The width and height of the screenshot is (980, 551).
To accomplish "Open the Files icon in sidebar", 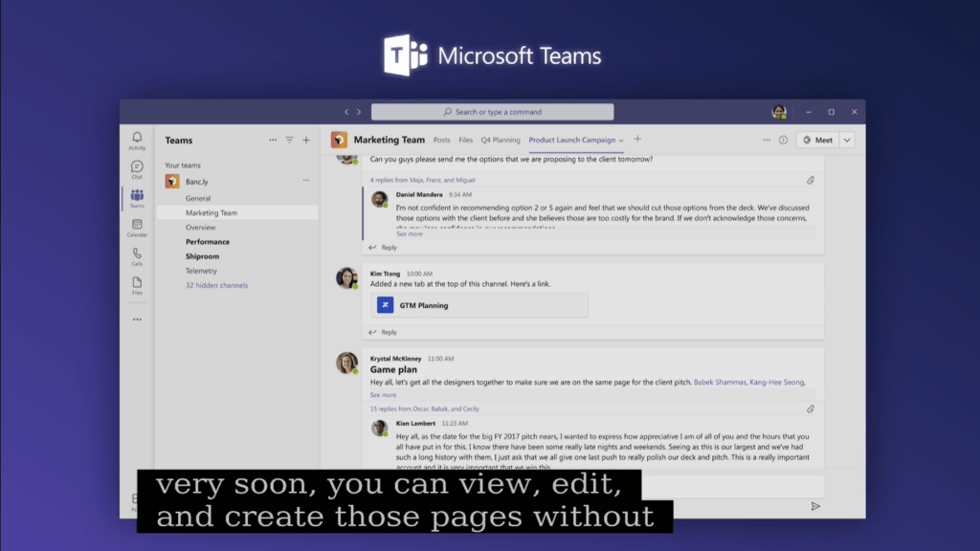I will (137, 285).
